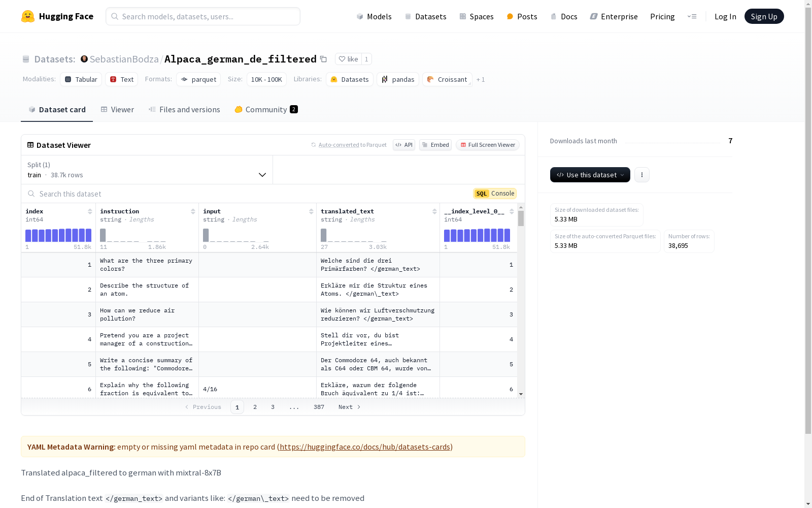Click the search magnifier in dataset search
The width and height of the screenshot is (812, 508).
coord(31,194)
